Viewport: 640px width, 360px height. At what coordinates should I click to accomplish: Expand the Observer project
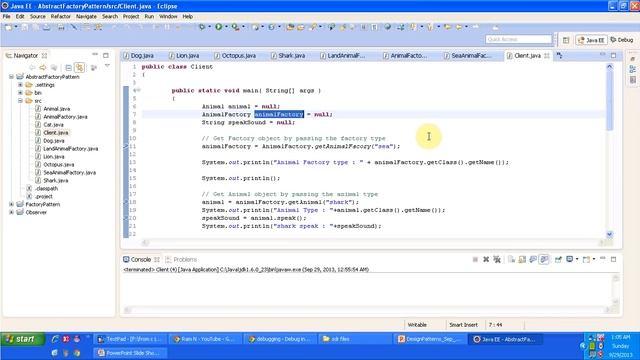click(x=11, y=212)
